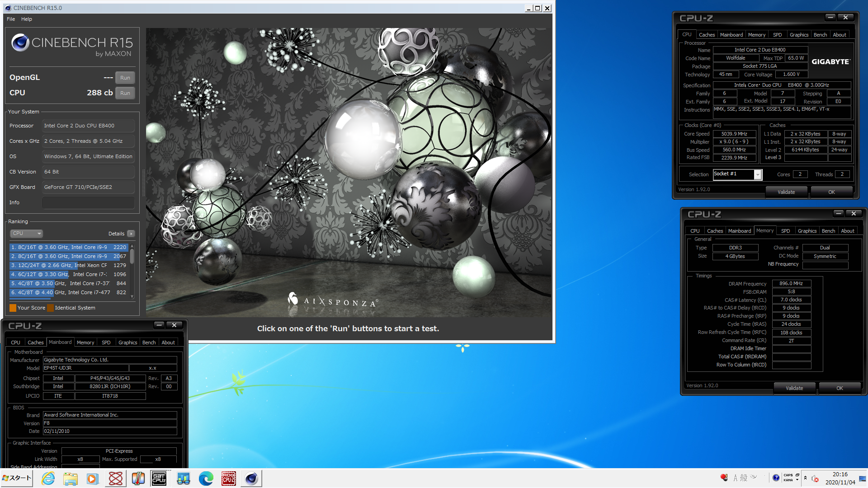Click Validate in the CPU-Z Memory window
868x488 pixels.
794,388
